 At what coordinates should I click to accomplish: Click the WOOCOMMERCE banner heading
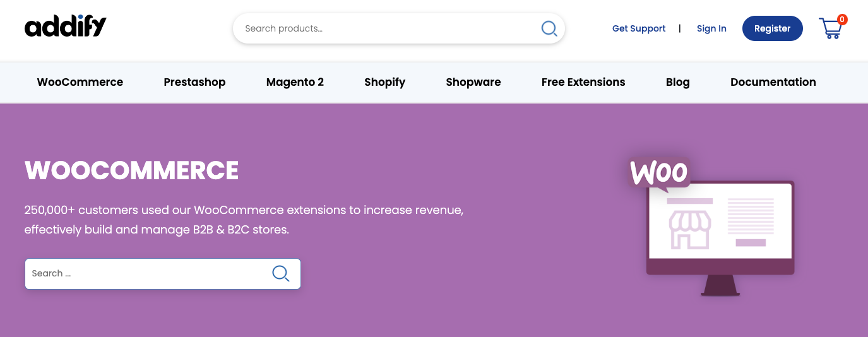click(x=132, y=170)
